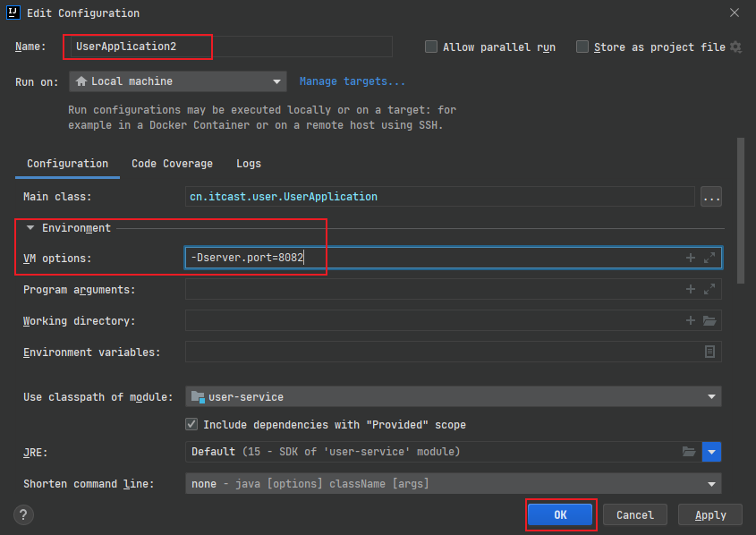The width and height of the screenshot is (756, 535).
Task: Uncheck Include dependencies with "Provided" scope
Action: click(x=191, y=424)
